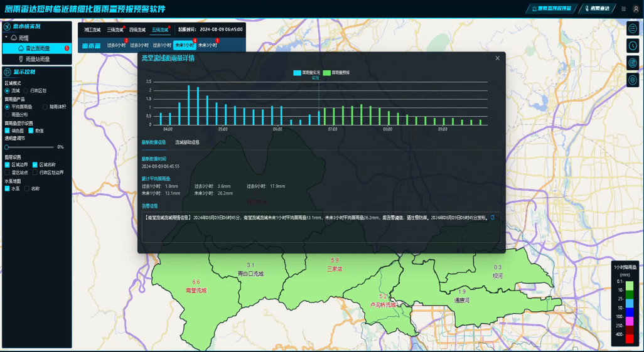Select 雷达面雨量 tree item
The image size is (644, 352).
point(37,48)
